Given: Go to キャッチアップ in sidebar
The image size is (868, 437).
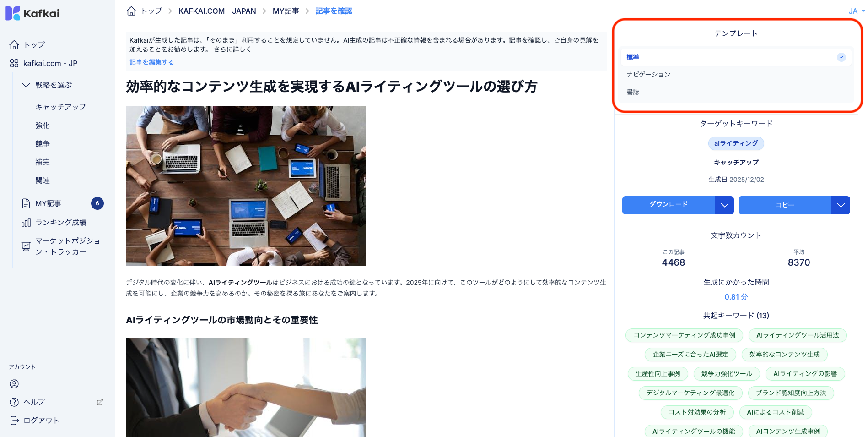Looking at the screenshot, I should point(61,107).
